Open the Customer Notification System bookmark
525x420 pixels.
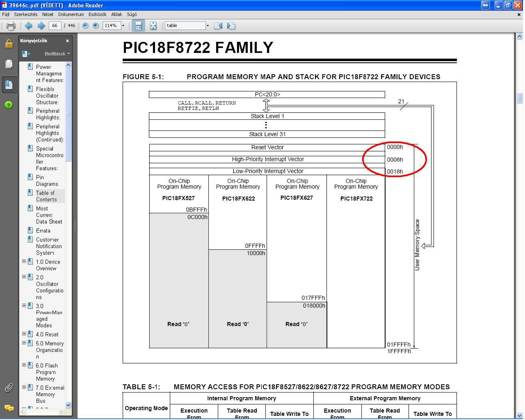point(49,246)
